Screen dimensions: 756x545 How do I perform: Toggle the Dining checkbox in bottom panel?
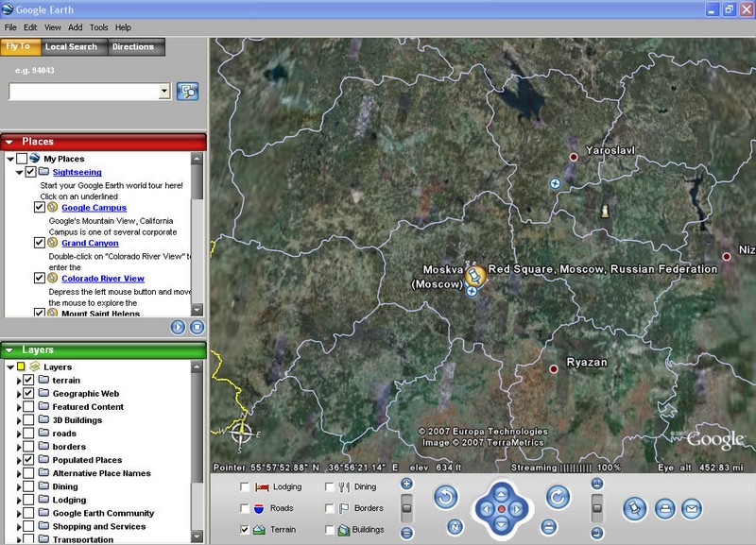coord(329,487)
